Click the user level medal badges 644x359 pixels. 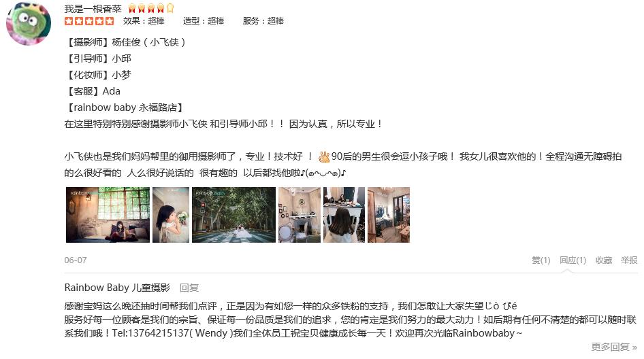pyautogui.click(x=151, y=8)
